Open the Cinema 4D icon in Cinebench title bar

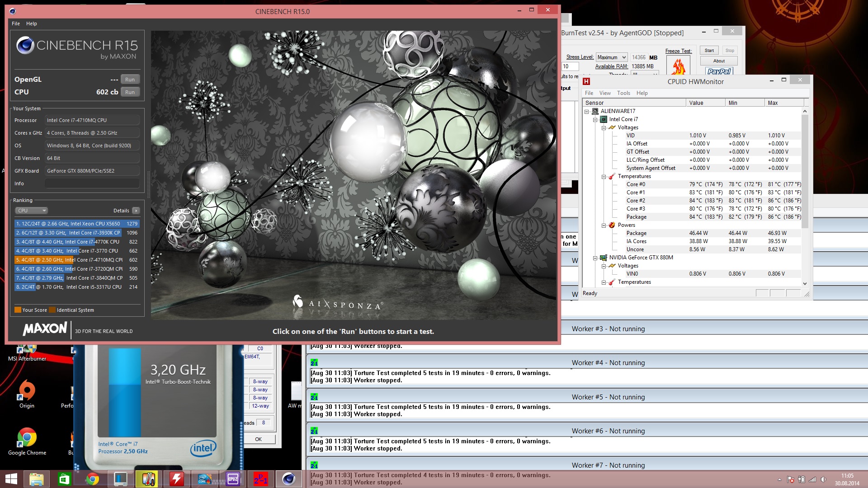[x=13, y=11]
